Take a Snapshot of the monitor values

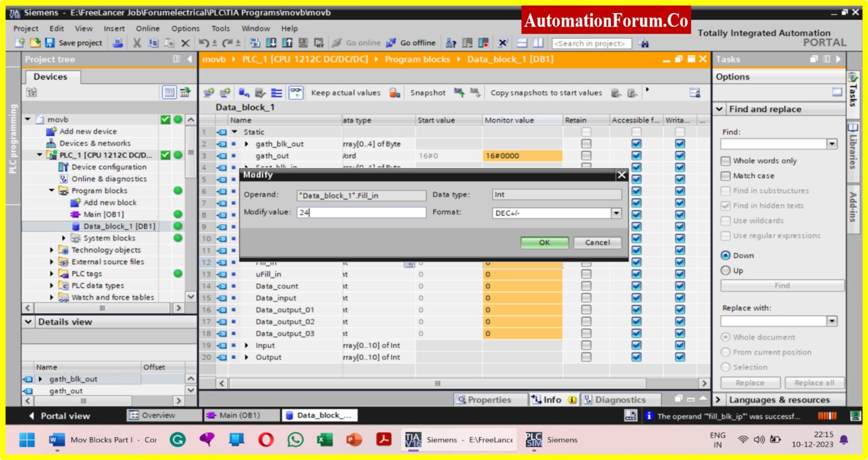pyautogui.click(x=428, y=92)
